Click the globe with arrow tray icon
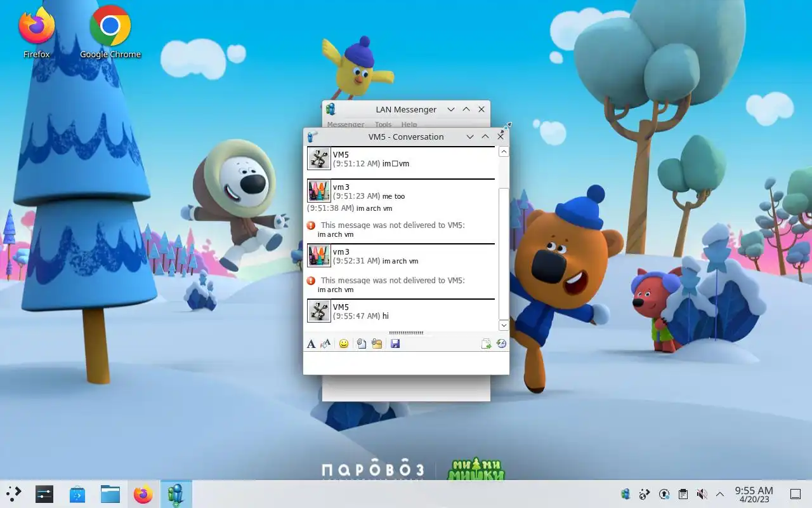Viewport: 812px width, 508px height. (x=645, y=494)
